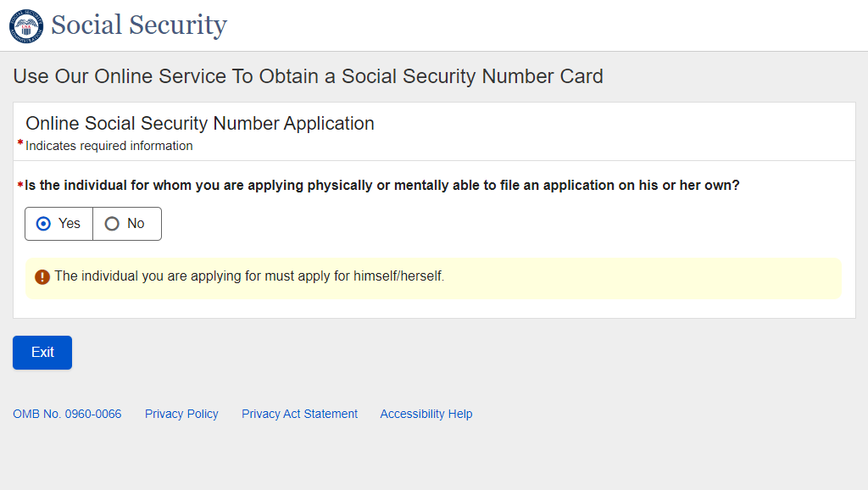Select the Yes radio button circle
868x490 pixels.
pyautogui.click(x=44, y=224)
